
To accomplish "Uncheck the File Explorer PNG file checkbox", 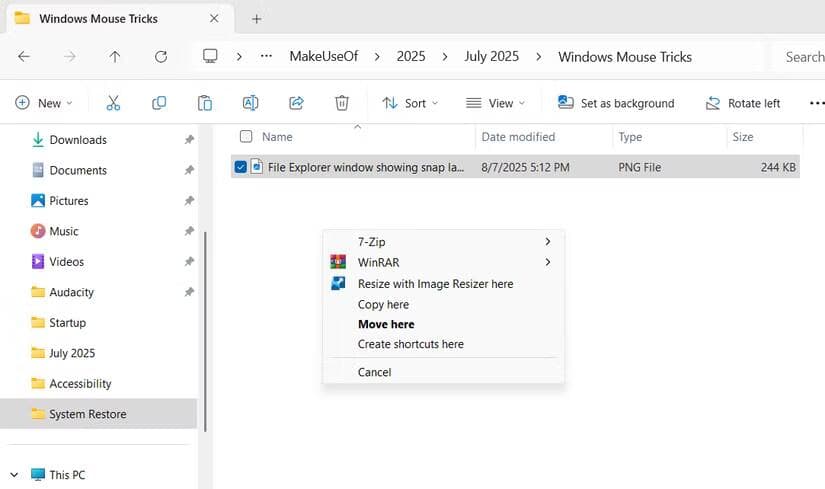I will [240, 167].
